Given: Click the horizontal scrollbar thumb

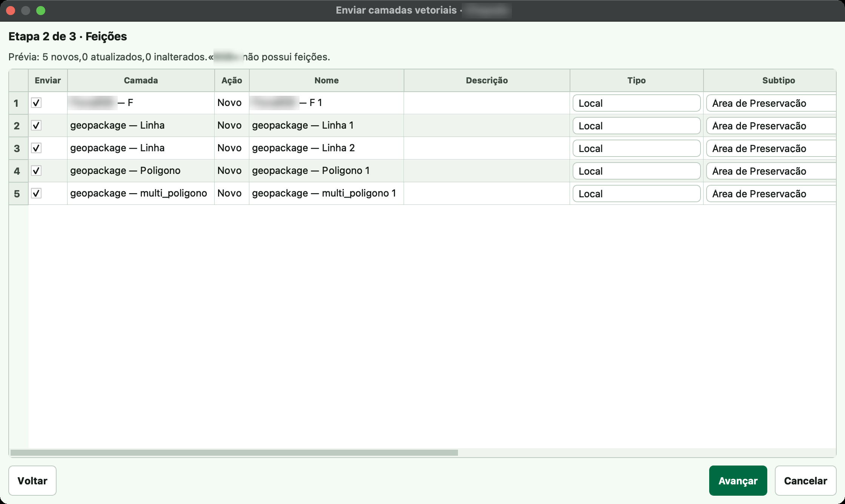Looking at the screenshot, I should coord(234,452).
